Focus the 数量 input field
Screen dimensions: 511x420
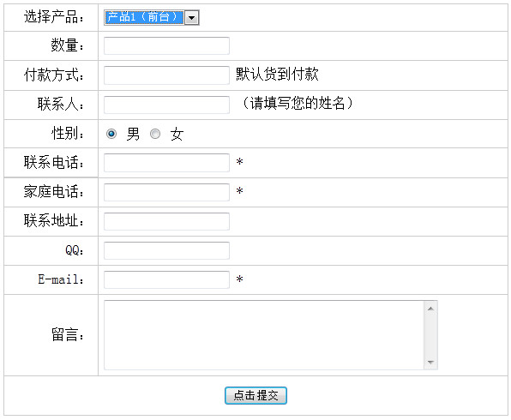coord(166,46)
